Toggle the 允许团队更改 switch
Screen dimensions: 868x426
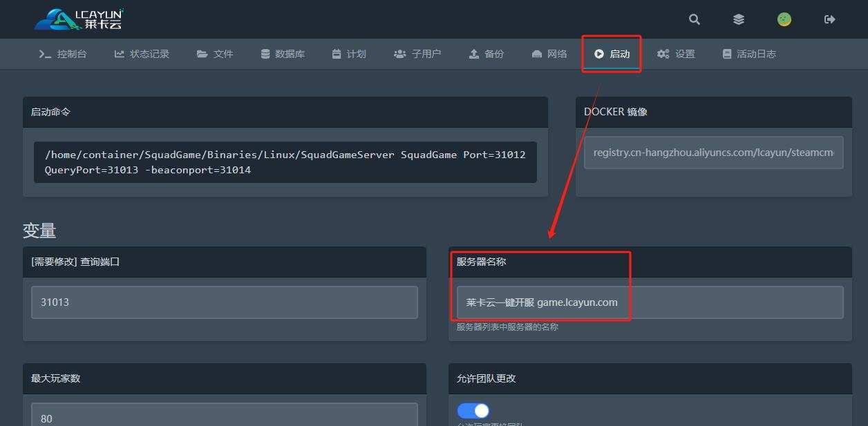473,411
